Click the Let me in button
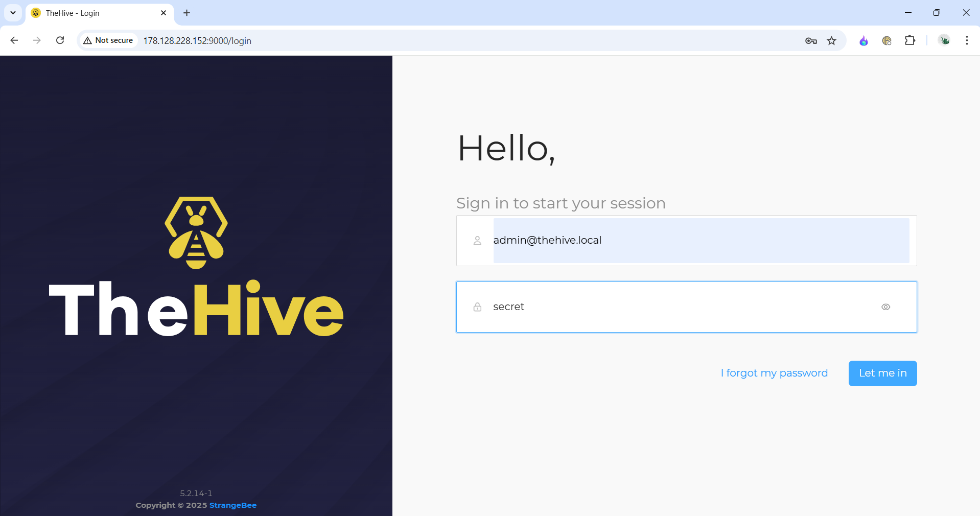 point(882,373)
